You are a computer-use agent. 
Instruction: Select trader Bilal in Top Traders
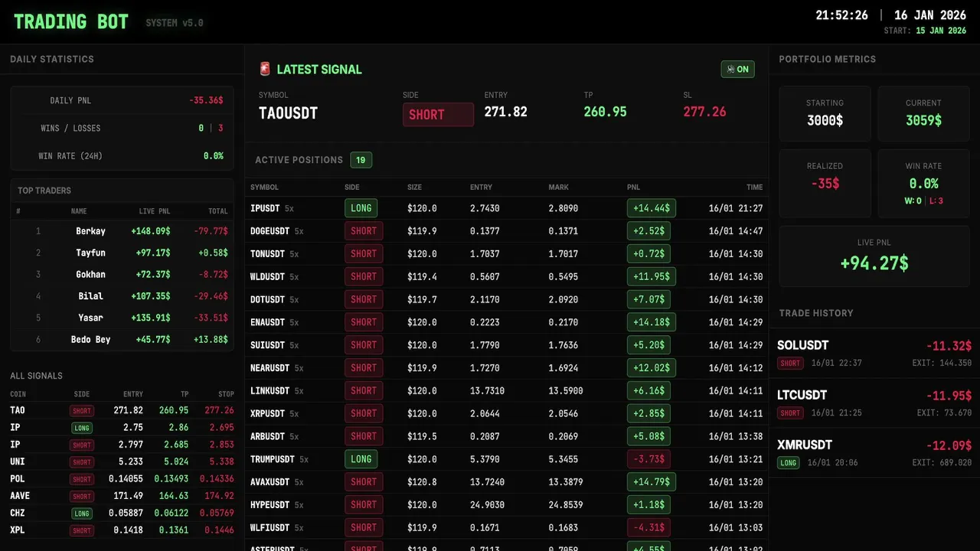[90, 296]
